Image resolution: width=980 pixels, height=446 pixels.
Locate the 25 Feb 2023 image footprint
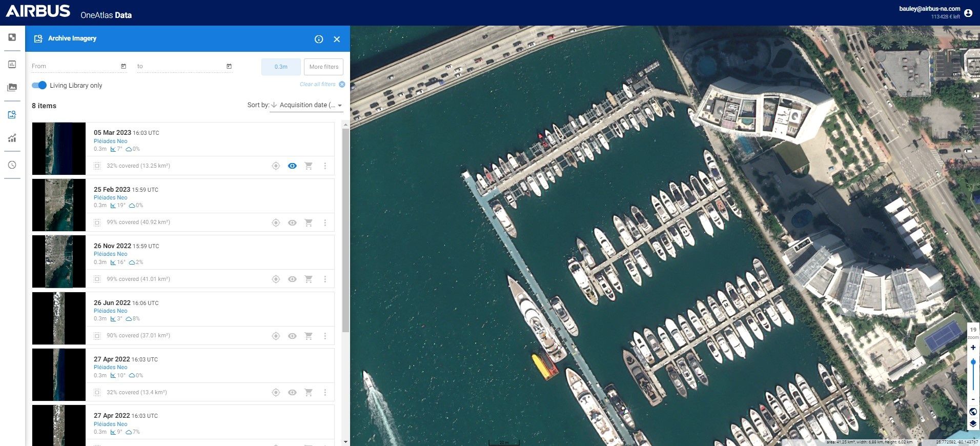coord(276,222)
